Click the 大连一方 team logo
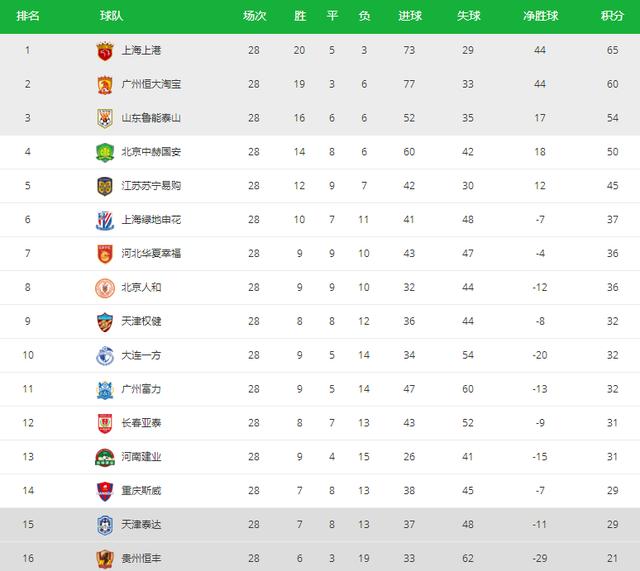This screenshot has height=571, width=640. (x=105, y=355)
